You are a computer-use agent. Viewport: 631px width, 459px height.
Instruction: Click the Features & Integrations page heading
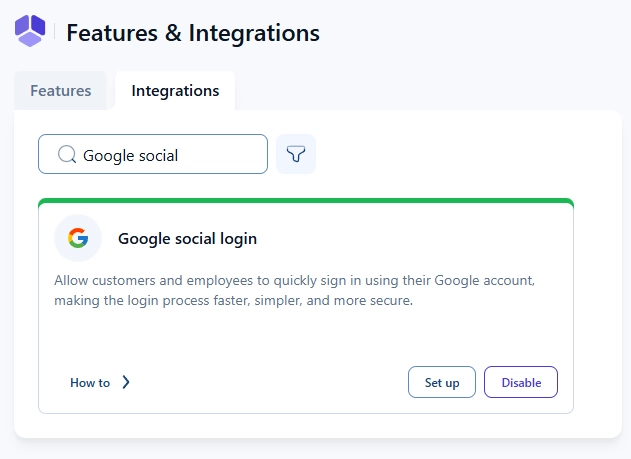pyautogui.click(x=193, y=33)
